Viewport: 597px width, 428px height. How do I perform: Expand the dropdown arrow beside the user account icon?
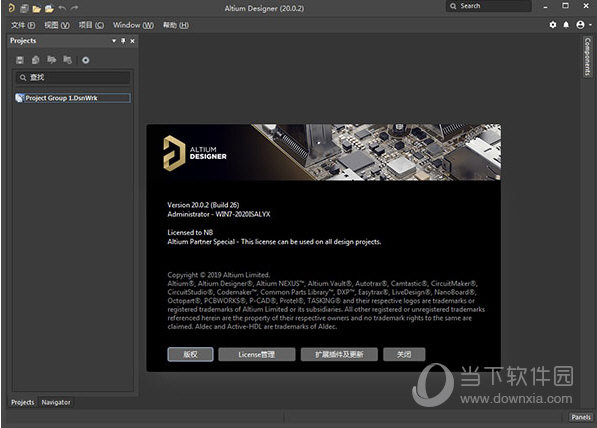pos(590,25)
